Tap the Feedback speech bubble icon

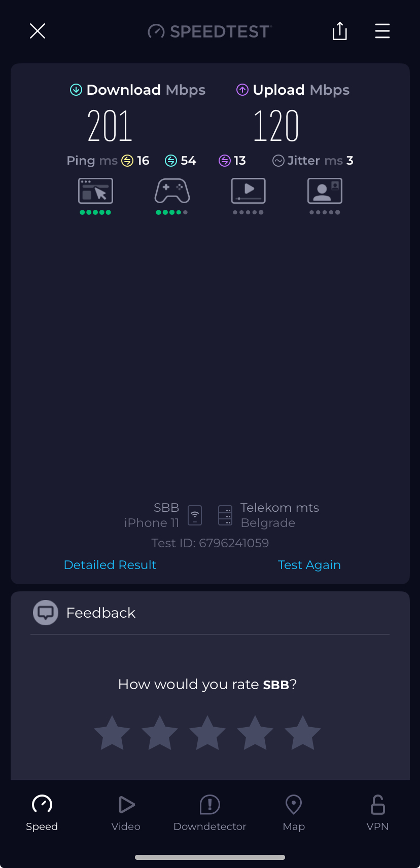[x=46, y=613]
